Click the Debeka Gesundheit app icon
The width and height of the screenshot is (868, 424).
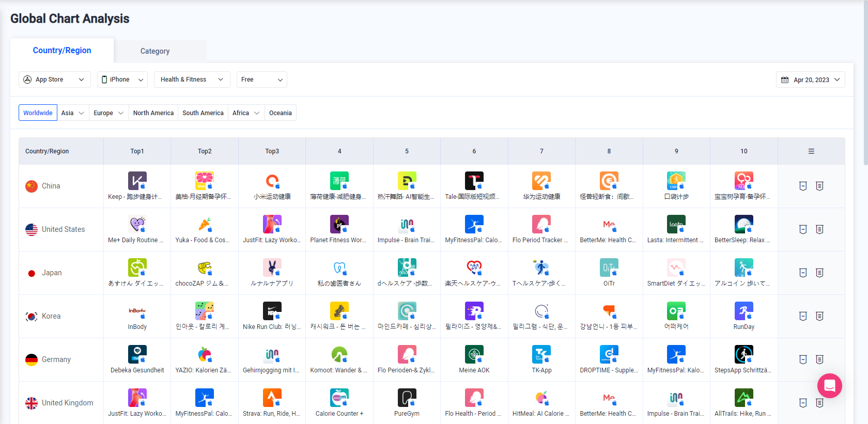pos(137,354)
